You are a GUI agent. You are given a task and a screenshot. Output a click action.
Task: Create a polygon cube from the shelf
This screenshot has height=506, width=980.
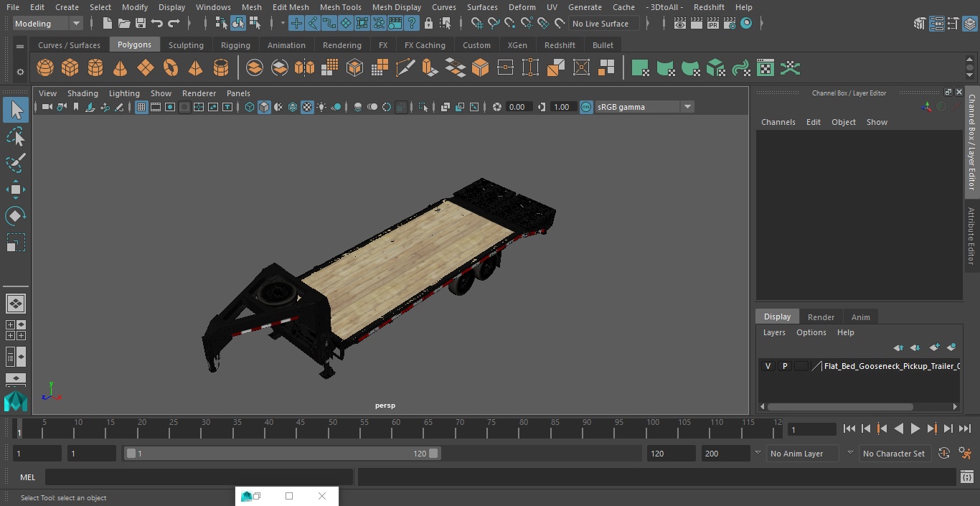click(x=70, y=68)
